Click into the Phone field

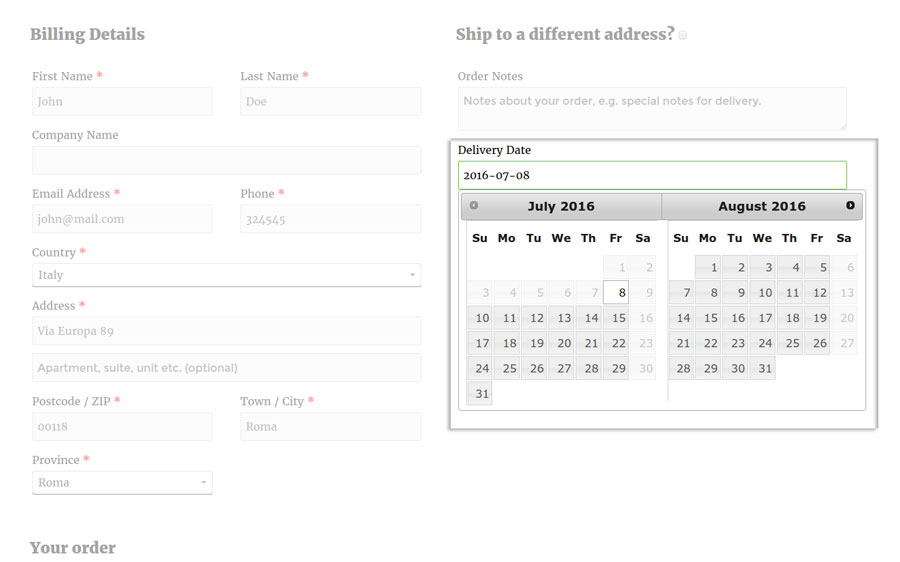tap(330, 219)
